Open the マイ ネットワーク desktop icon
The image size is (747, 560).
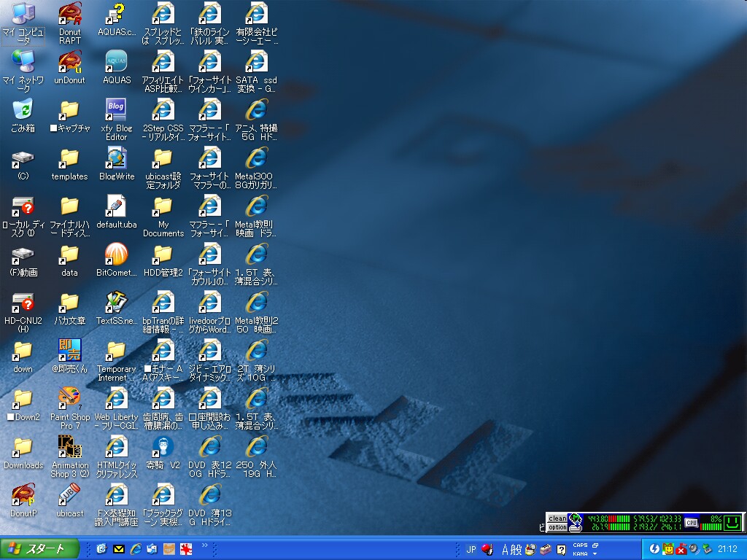tap(23, 71)
